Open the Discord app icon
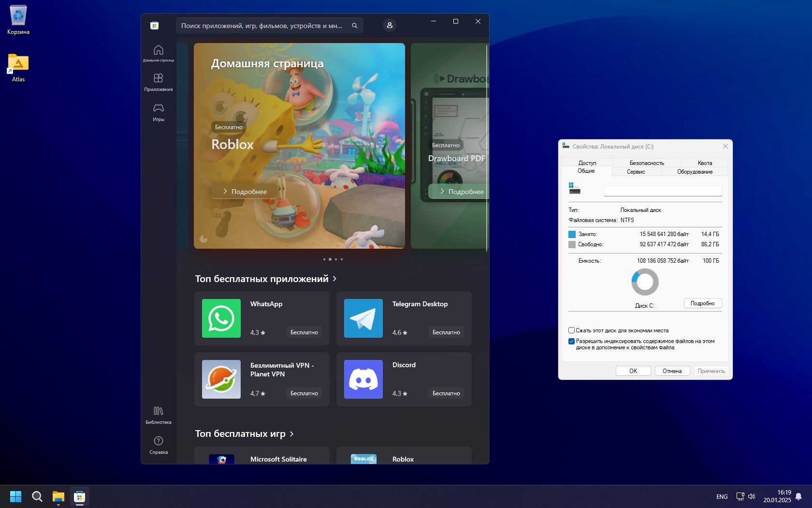Image resolution: width=812 pixels, height=508 pixels. point(363,379)
